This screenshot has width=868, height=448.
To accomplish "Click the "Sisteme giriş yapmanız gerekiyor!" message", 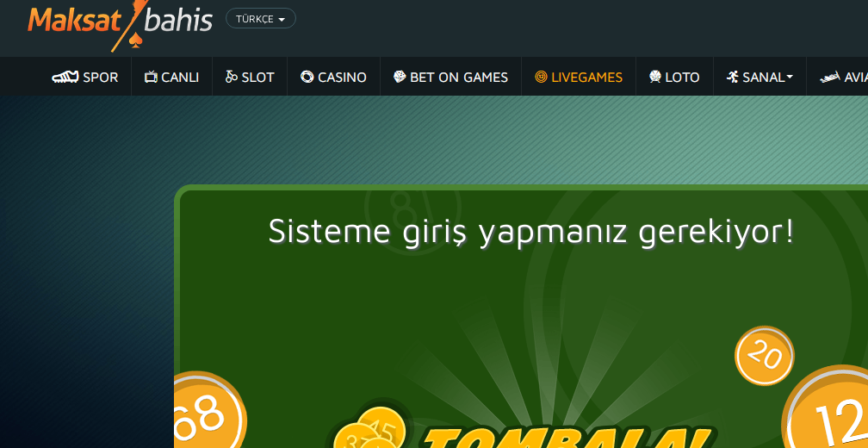I will click(x=530, y=232).
